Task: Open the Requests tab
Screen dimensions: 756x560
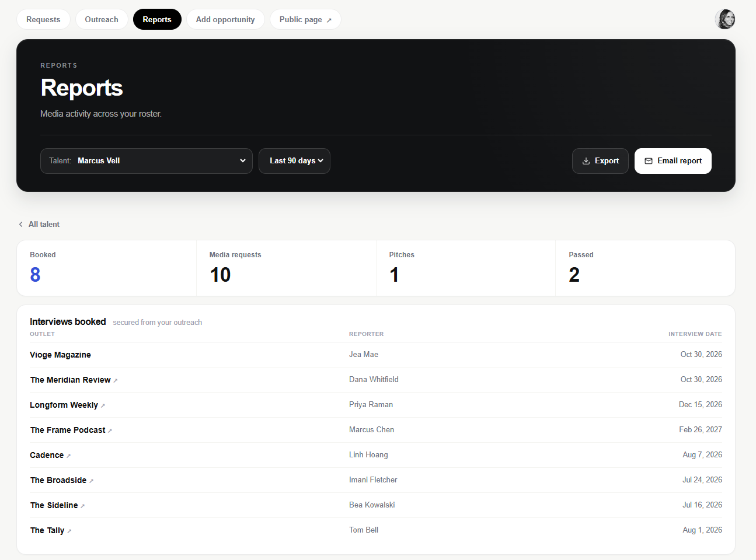Action: click(43, 19)
